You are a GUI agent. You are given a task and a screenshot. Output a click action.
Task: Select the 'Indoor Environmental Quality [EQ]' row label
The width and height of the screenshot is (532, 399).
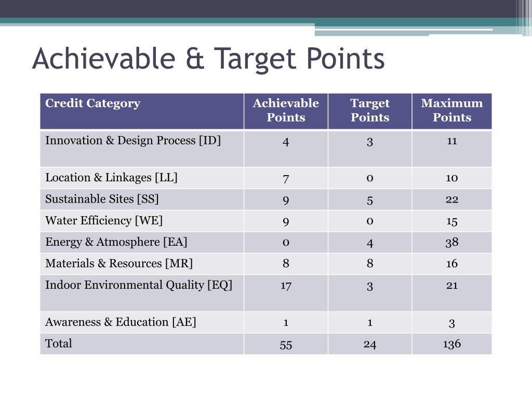click(x=139, y=285)
